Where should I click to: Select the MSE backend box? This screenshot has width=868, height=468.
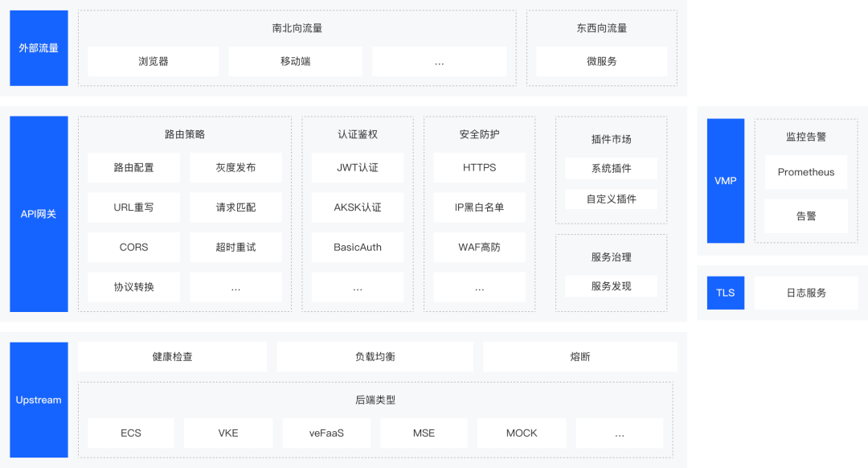[x=424, y=433]
